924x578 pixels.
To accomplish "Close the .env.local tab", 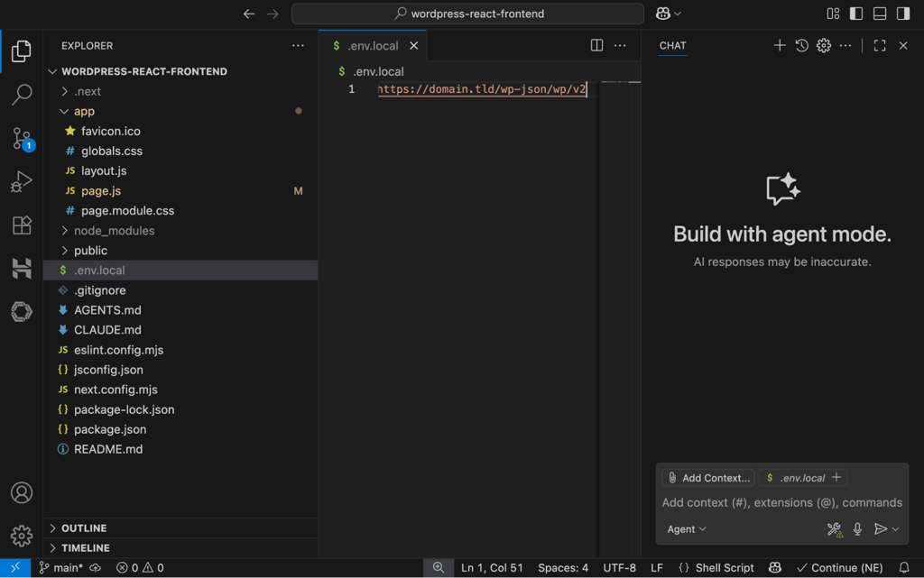I will 413,45.
